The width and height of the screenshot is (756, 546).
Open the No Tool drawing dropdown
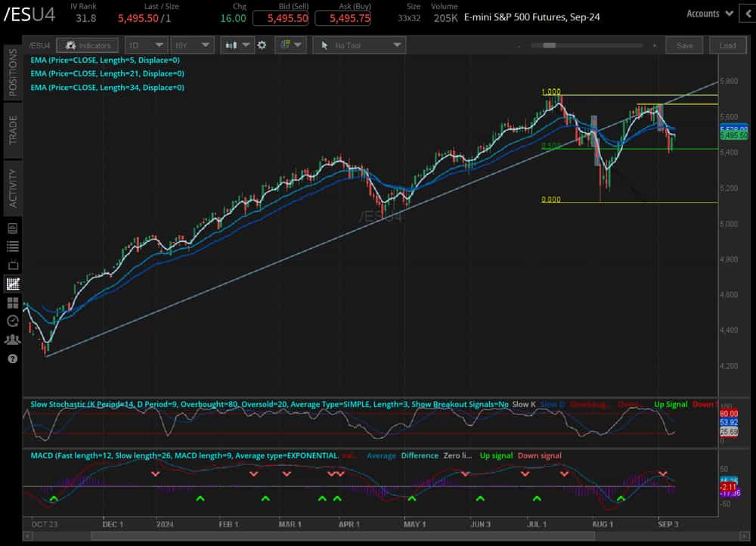[x=359, y=45]
